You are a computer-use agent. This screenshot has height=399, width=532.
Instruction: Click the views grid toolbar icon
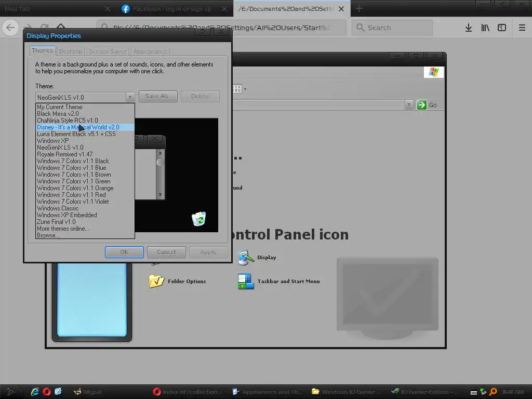[x=237, y=89]
